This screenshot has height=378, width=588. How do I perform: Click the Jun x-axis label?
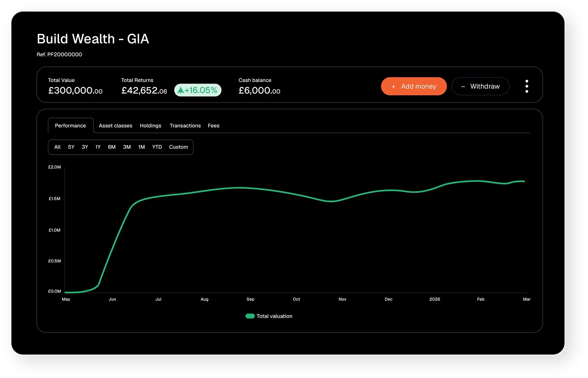point(112,299)
